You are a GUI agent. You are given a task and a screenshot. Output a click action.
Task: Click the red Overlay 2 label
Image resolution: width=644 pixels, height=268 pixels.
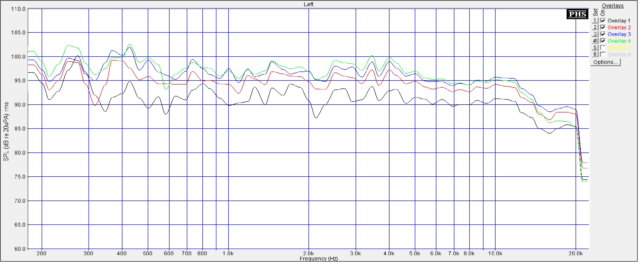point(619,27)
